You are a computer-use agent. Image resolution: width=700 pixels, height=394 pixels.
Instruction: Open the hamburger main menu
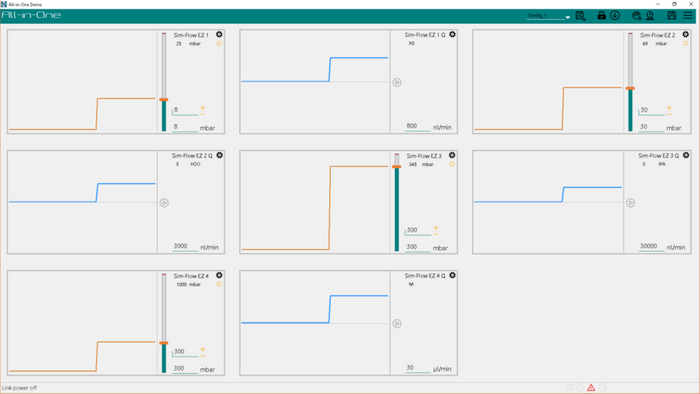click(688, 16)
